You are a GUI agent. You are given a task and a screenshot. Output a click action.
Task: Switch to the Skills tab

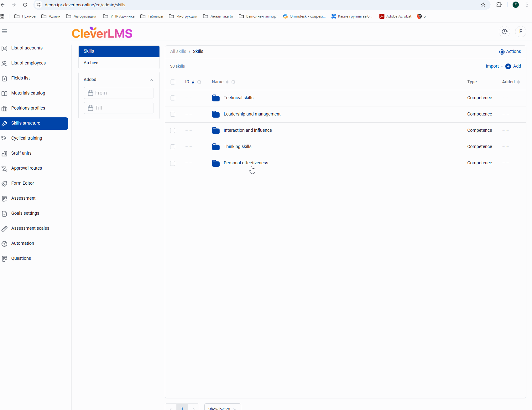pyautogui.click(x=119, y=51)
